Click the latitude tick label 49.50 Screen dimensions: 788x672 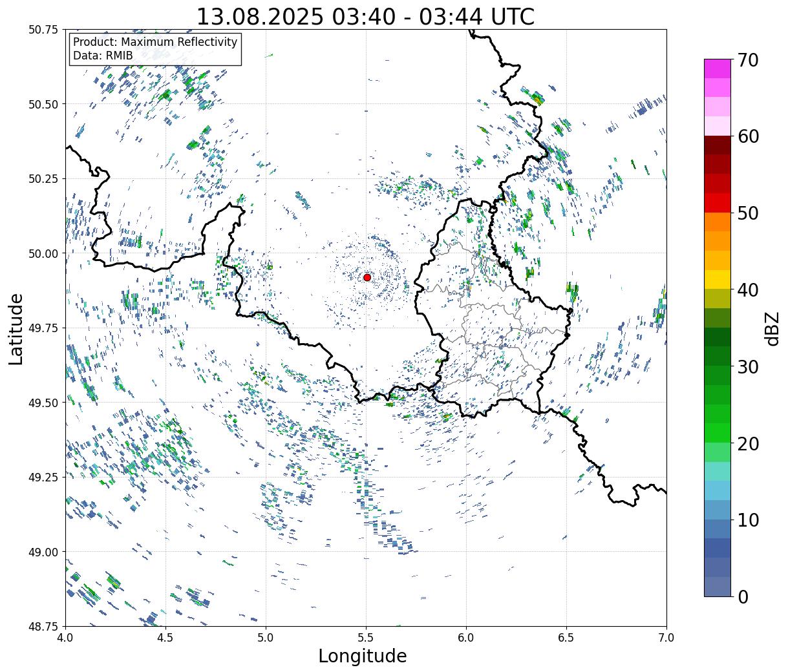(x=43, y=403)
